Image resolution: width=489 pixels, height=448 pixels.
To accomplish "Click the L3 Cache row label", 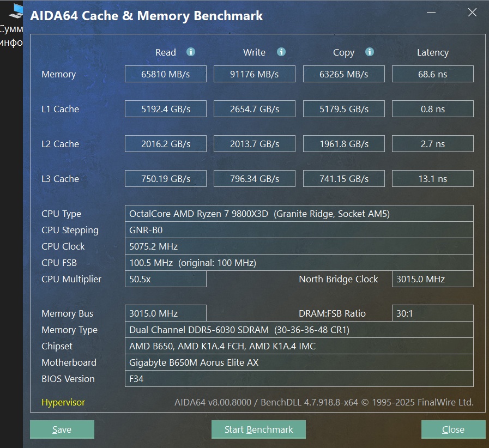I will [x=60, y=179].
